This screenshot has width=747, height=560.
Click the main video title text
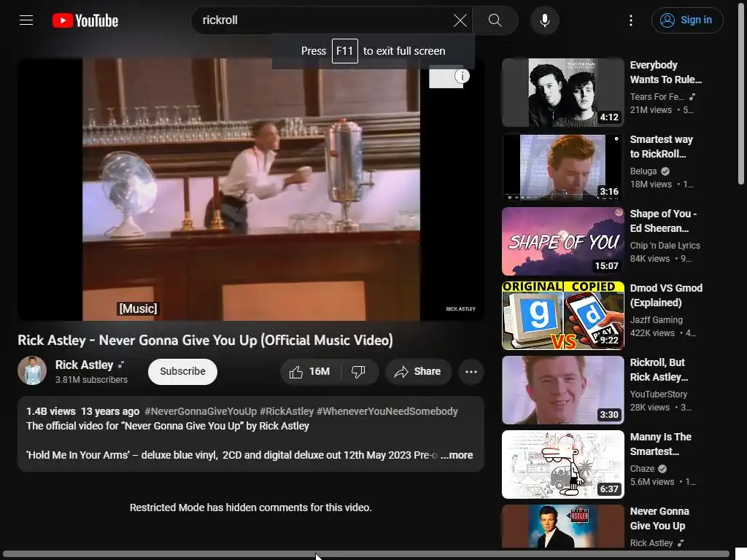pos(205,341)
